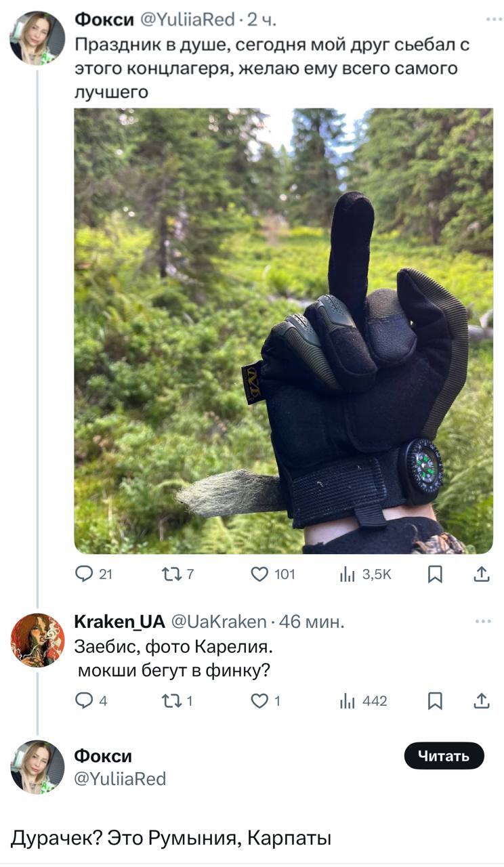Image resolution: width=504 pixels, height=867 pixels.
Task: Bookmark Фокси's tweet with the photo
Action: pos(436,574)
